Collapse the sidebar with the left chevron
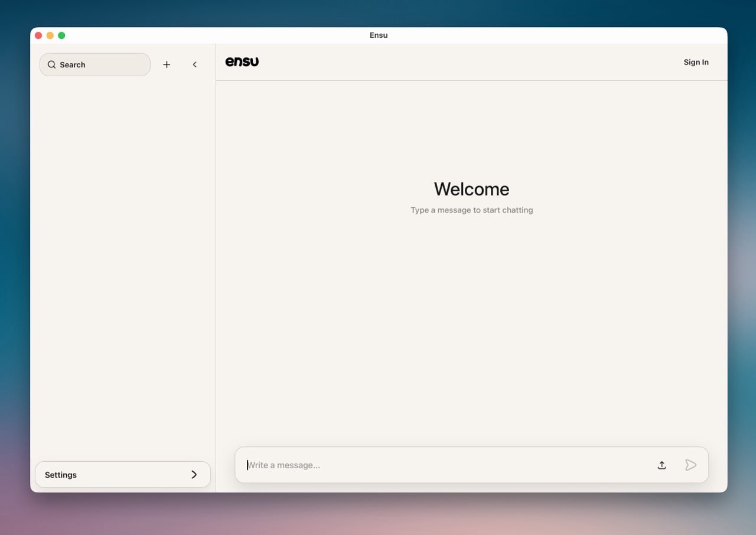 (195, 65)
